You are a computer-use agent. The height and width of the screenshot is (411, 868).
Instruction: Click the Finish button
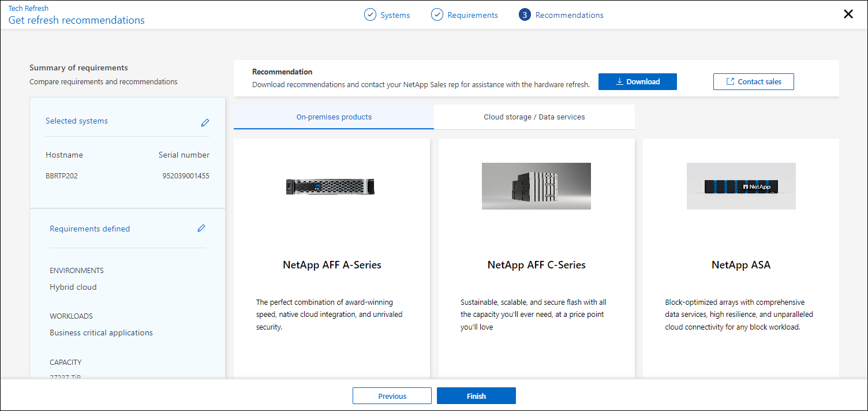point(476,396)
